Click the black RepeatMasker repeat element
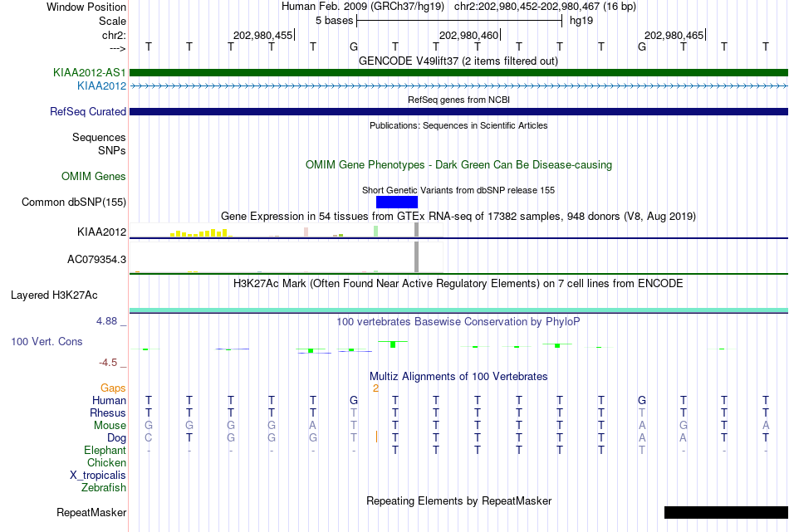Image resolution: width=789 pixels, height=532 pixels. [x=726, y=512]
